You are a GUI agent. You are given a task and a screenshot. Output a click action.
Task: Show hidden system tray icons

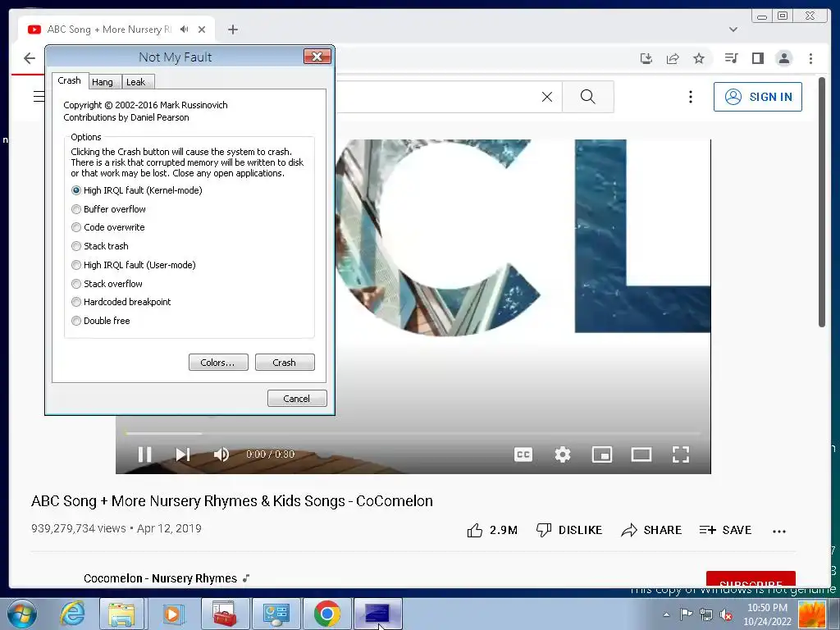pyautogui.click(x=666, y=614)
